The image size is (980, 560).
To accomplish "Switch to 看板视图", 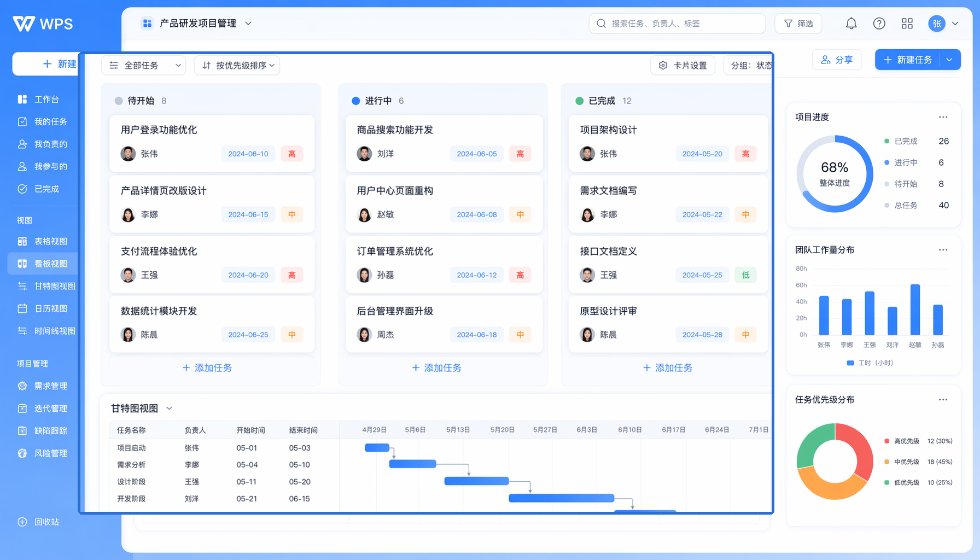I will point(42,264).
